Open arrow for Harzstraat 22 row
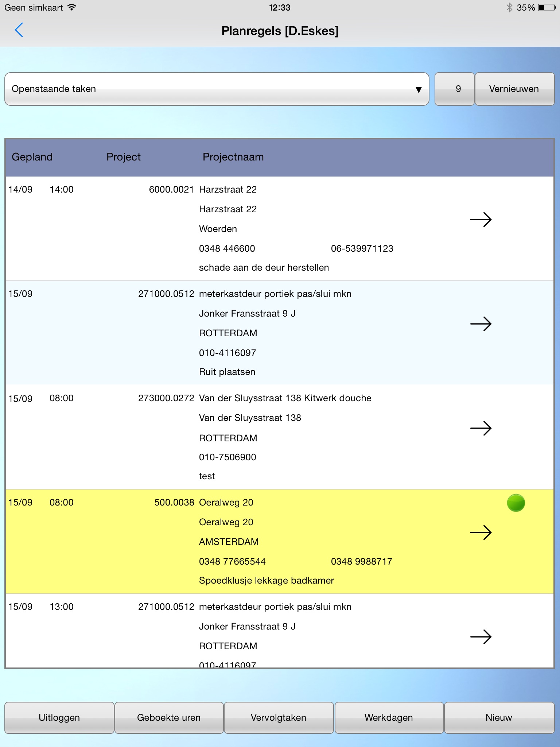The image size is (560, 747). coord(481,220)
